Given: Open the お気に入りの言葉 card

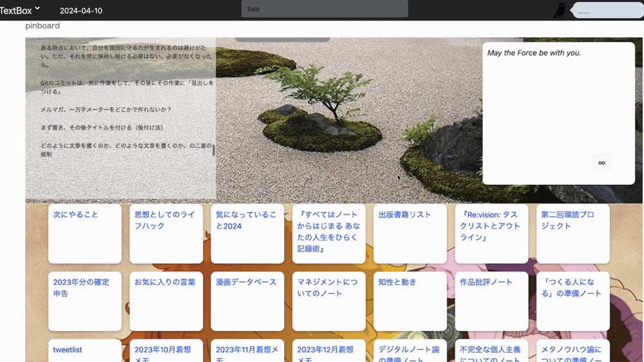Looking at the screenshot, I should (x=166, y=301).
